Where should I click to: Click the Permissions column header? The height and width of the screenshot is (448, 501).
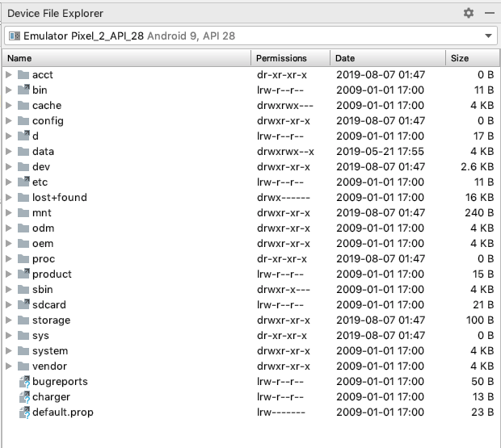point(290,58)
